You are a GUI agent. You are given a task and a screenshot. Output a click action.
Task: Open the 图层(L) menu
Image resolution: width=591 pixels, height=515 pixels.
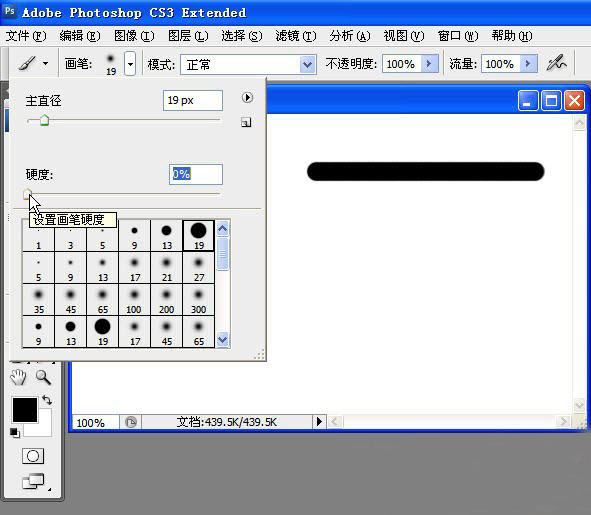(x=188, y=36)
